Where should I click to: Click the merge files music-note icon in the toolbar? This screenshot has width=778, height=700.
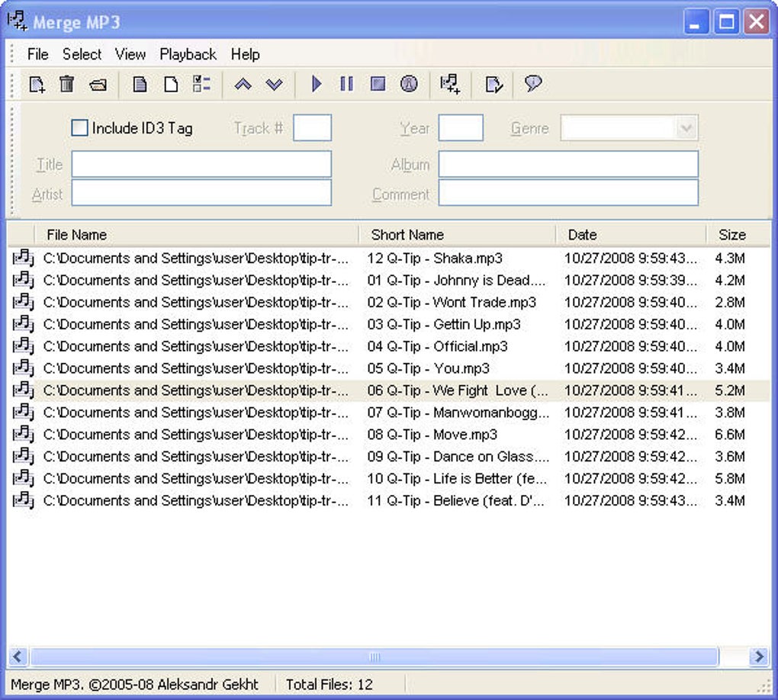pos(450,84)
